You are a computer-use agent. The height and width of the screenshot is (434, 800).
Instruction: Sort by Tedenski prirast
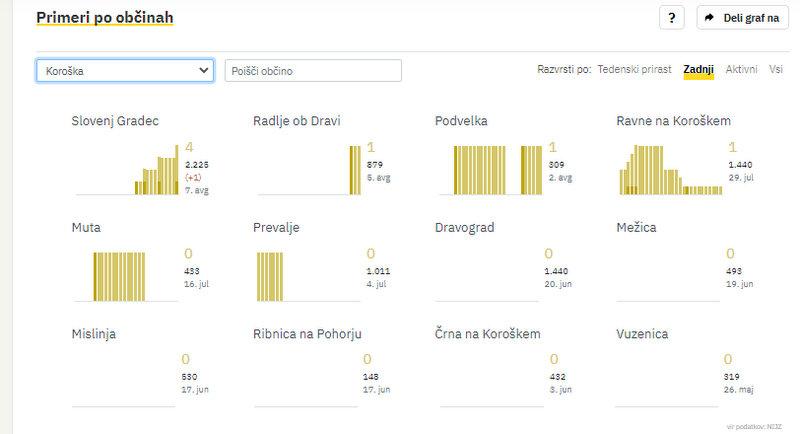(634, 69)
